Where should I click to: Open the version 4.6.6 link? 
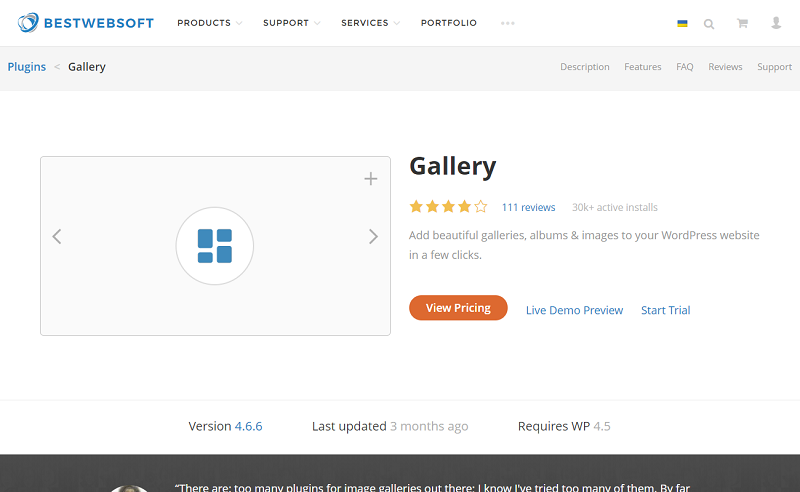coord(248,426)
